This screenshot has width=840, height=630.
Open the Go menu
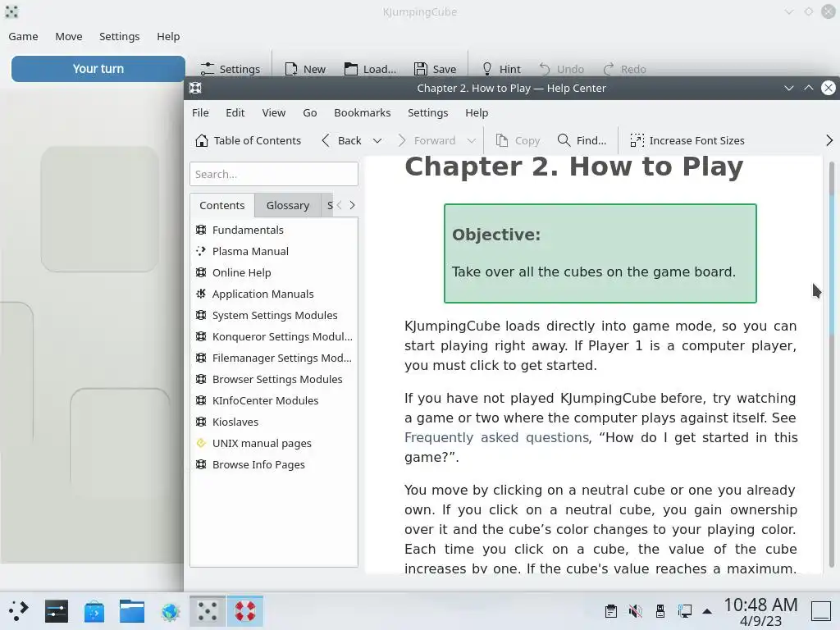309,112
